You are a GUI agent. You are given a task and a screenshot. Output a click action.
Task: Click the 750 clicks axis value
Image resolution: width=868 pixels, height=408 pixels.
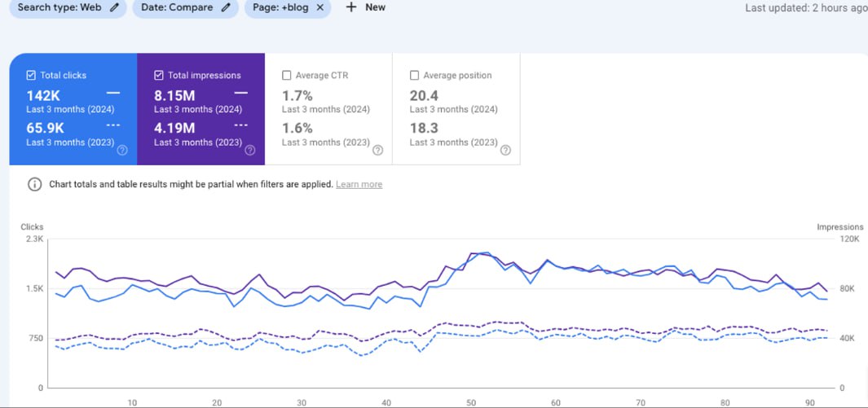(x=37, y=338)
